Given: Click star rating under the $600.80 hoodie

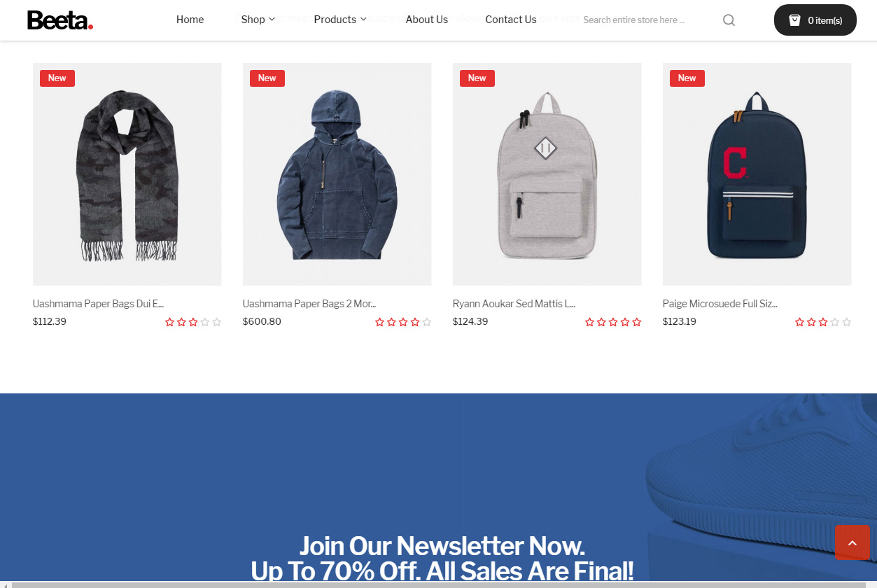Looking at the screenshot, I should (403, 322).
